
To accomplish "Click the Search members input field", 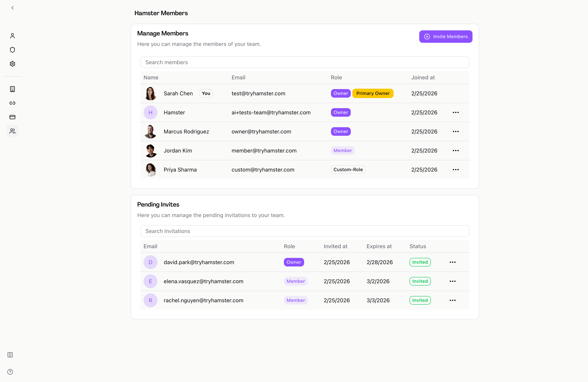I will (x=305, y=62).
